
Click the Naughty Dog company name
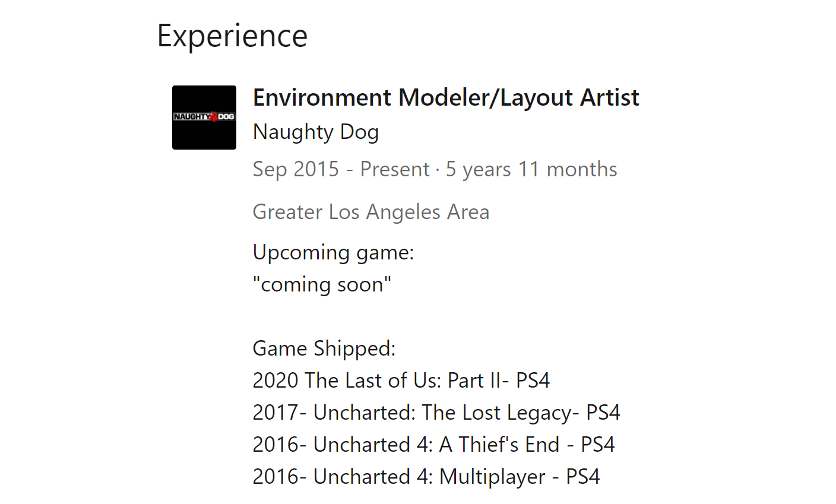316,132
